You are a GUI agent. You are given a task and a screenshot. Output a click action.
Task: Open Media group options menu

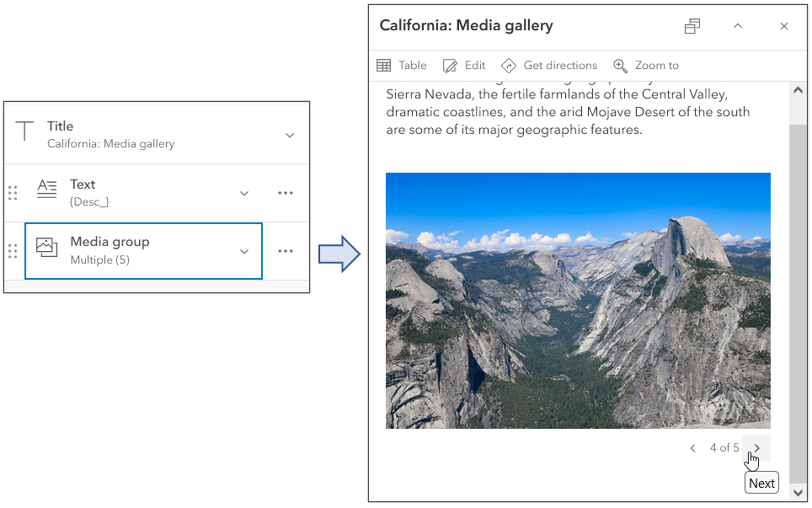(286, 251)
